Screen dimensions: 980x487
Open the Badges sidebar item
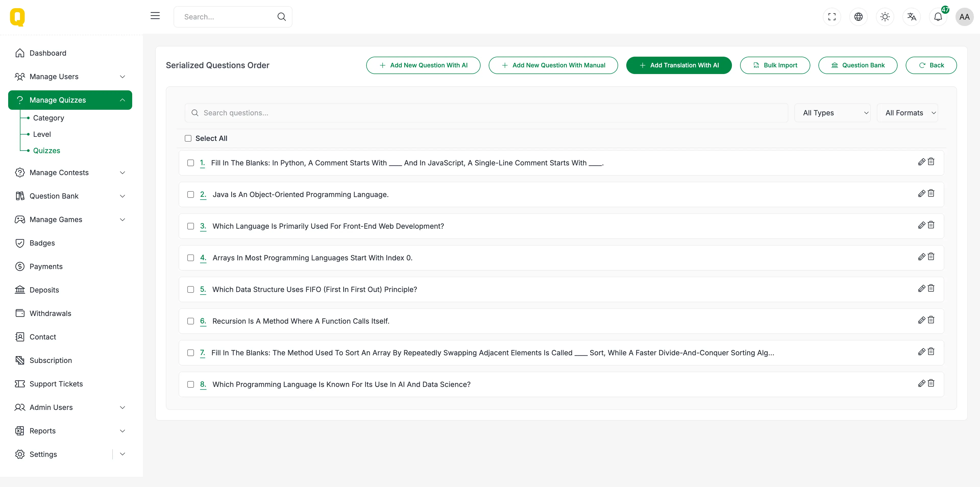point(42,243)
